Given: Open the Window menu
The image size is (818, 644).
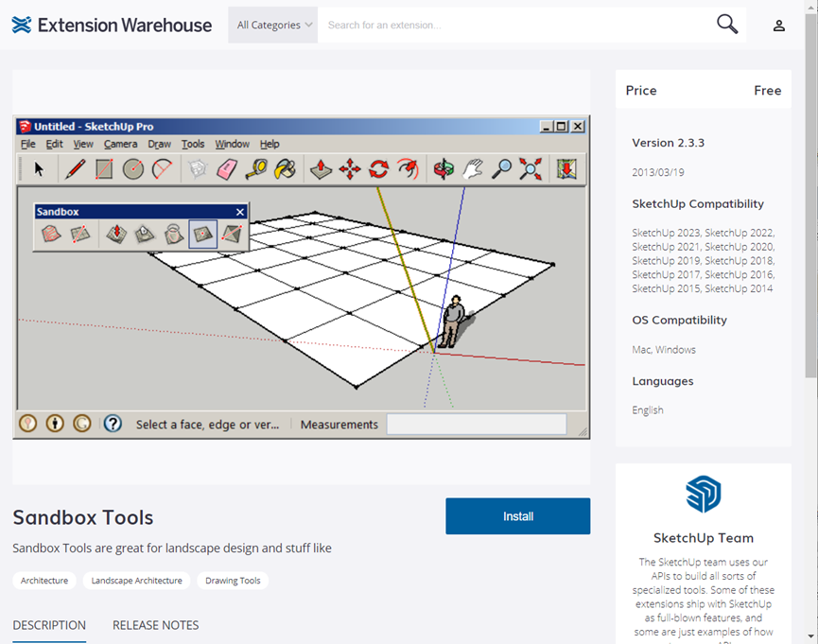Looking at the screenshot, I should 232,144.
